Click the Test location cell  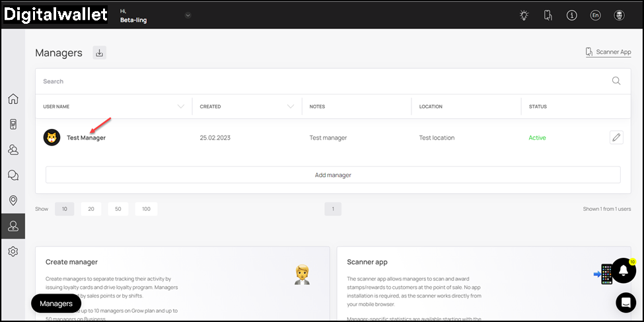[437, 138]
